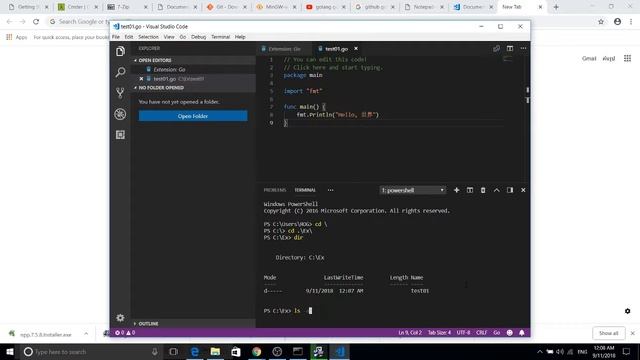Kill the terminal with trash icon
Viewport: 640px width, 360px height.
(x=483, y=190)
